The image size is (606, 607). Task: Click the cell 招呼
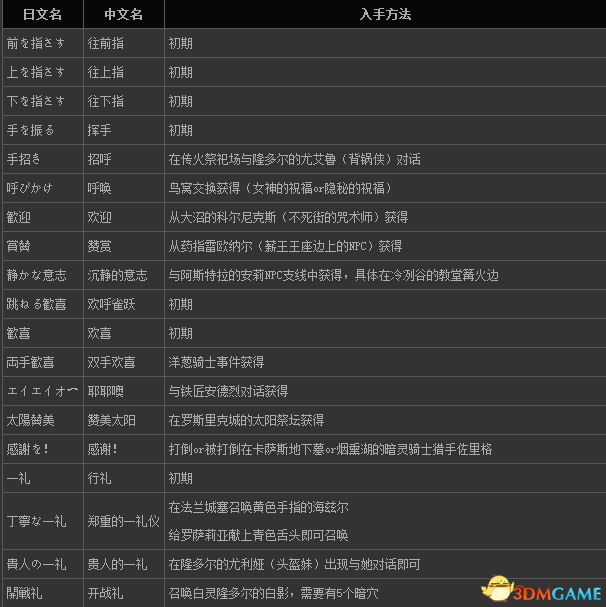click(124, 159)
